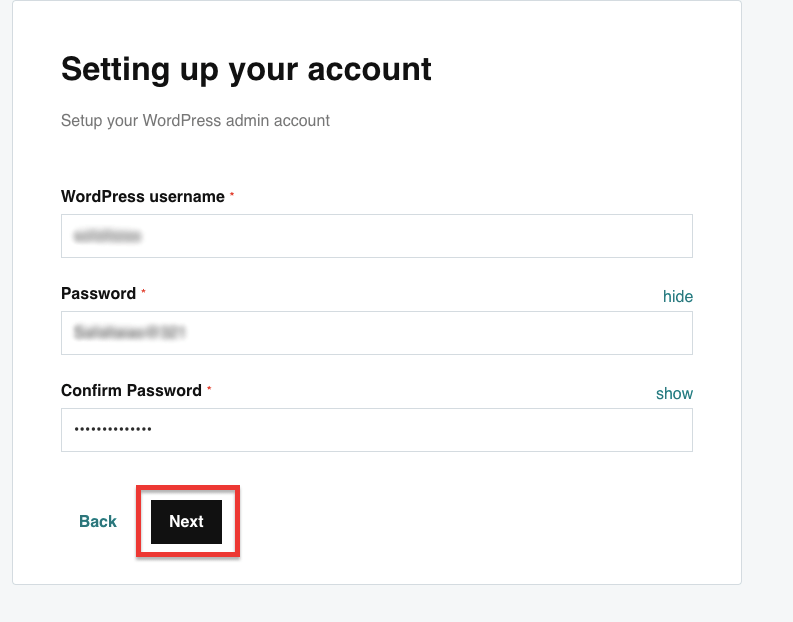The width and height of the screenshot is (793, 622).
Task: Hide the Password field text
Action: coord(677,296)
